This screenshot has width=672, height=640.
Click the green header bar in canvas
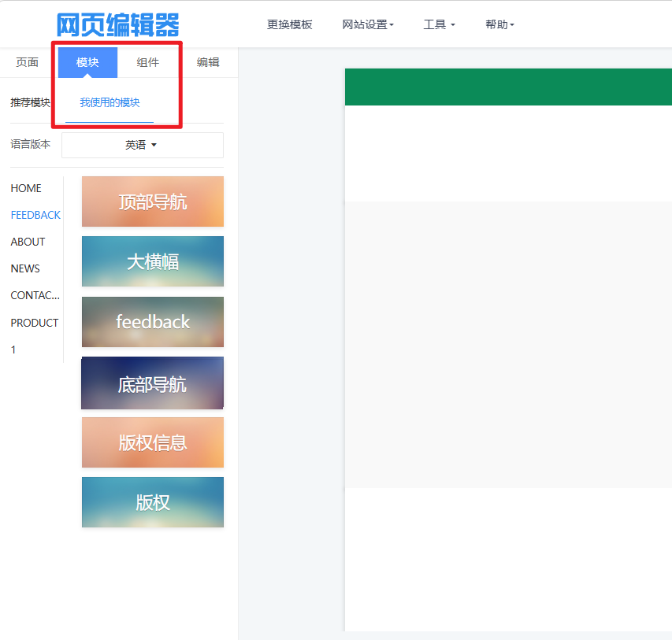pyautogui.click(x=508, y=87)
